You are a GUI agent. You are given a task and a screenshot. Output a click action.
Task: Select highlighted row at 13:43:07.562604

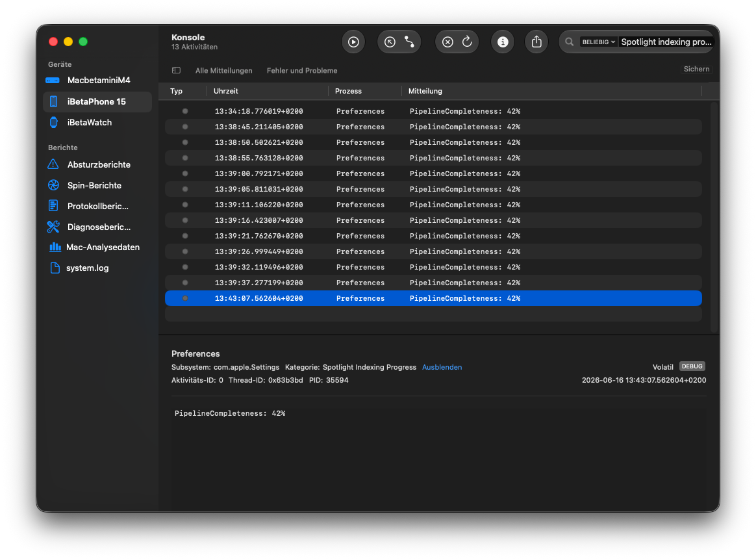point(433,299)
